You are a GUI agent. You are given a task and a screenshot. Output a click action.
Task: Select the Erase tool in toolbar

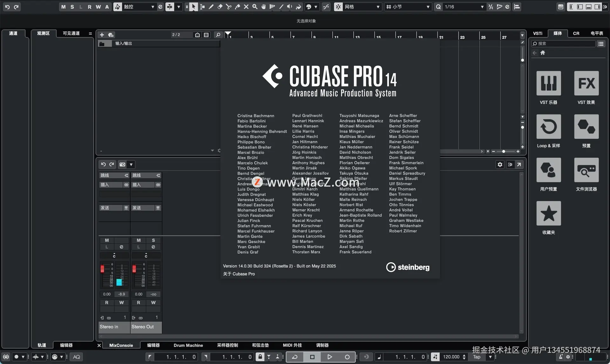pos(220,7)
